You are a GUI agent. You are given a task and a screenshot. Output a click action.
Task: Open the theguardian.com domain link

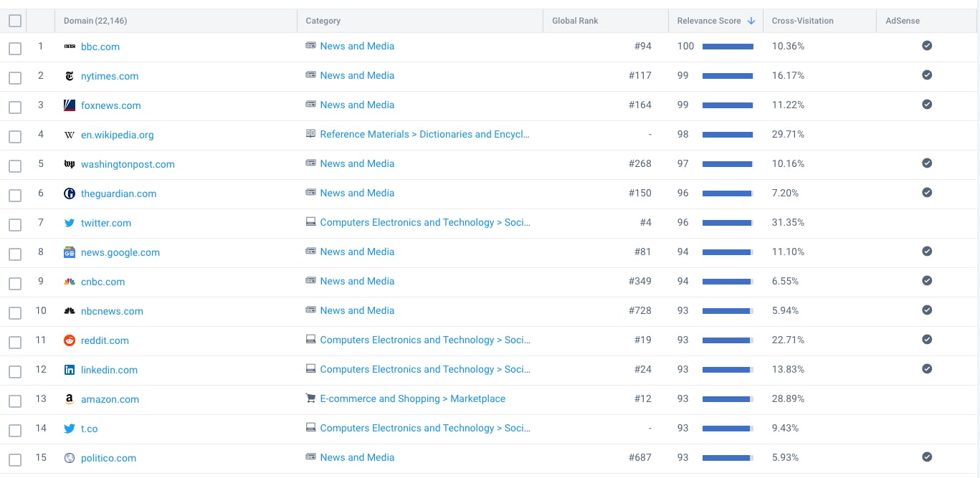(118, 193)
